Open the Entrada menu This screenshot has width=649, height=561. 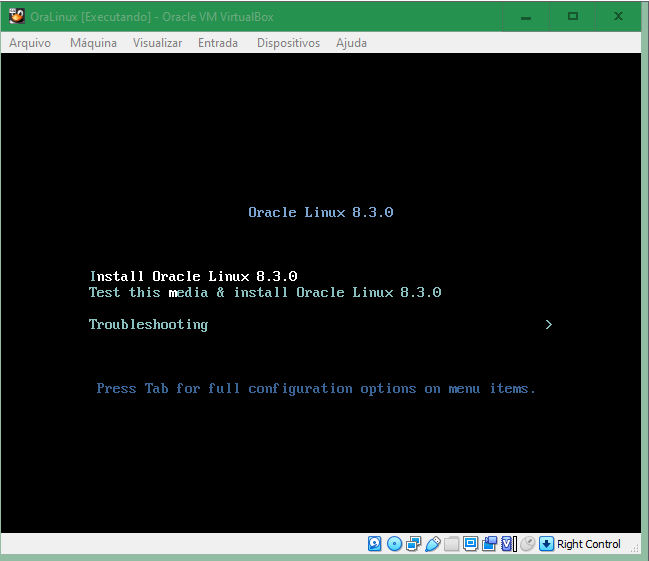coord(218,43)
